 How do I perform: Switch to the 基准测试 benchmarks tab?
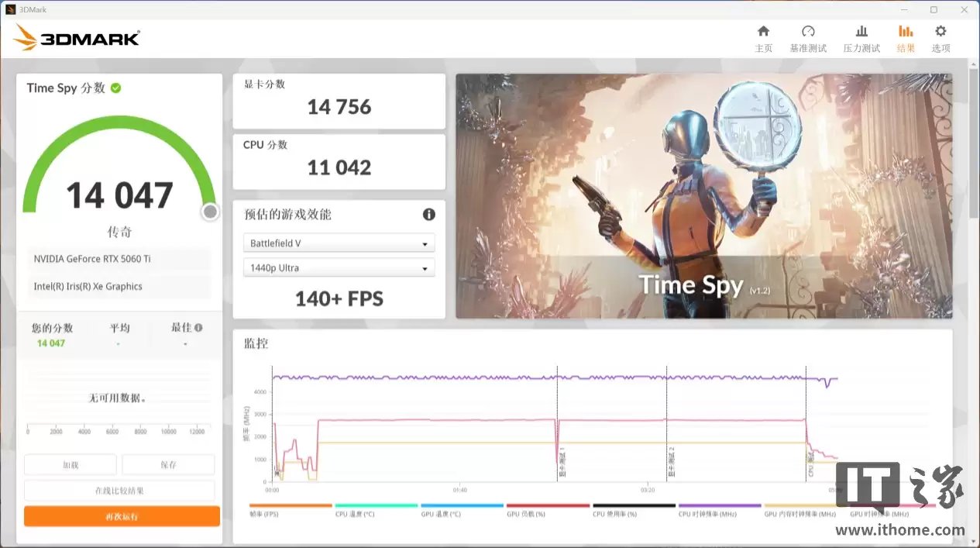(x=808, y=36)
